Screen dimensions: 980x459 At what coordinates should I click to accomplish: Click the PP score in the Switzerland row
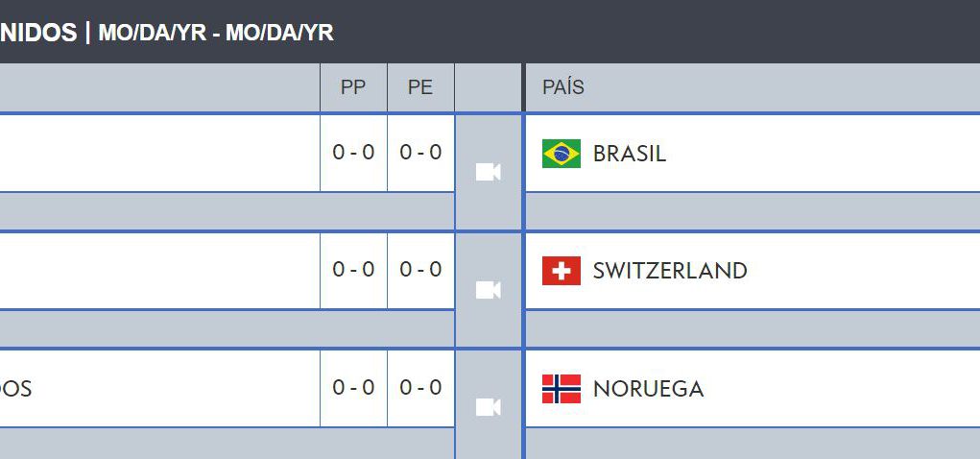[x=353, y=270]
